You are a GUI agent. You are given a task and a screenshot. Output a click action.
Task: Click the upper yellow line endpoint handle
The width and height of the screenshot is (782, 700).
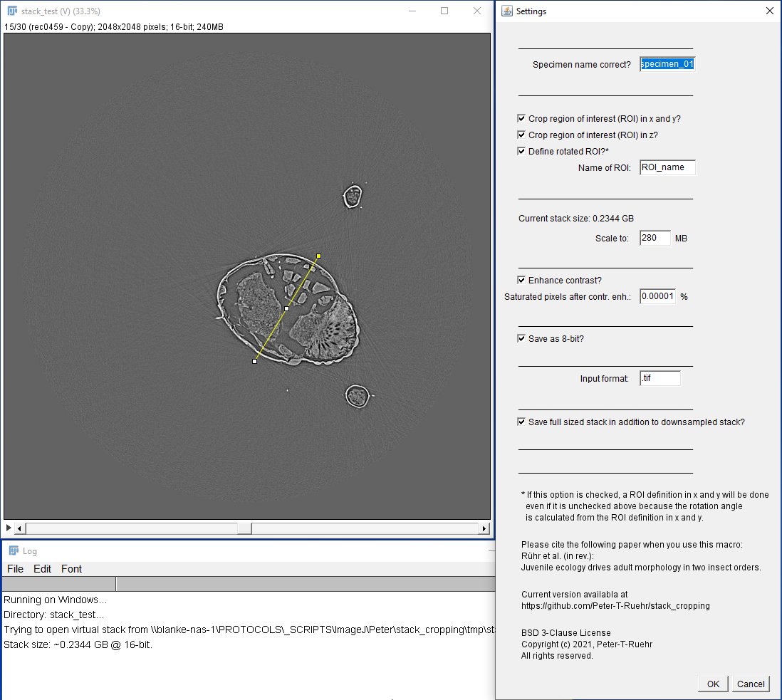point(318,256)
